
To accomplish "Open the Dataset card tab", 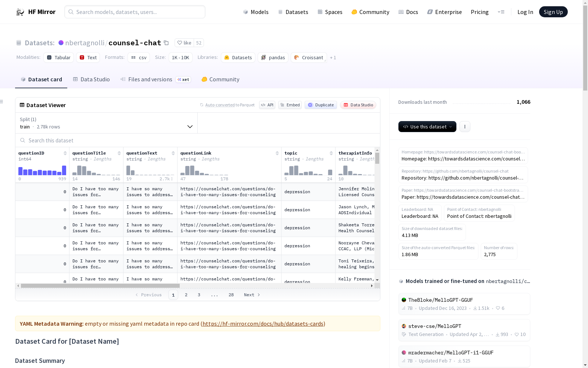I will (41, 79).
